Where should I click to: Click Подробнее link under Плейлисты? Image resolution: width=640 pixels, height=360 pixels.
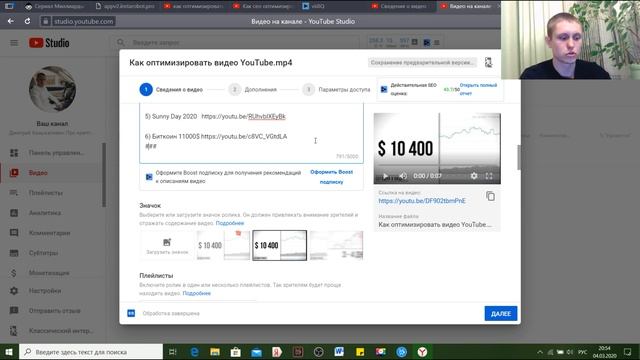197,293
